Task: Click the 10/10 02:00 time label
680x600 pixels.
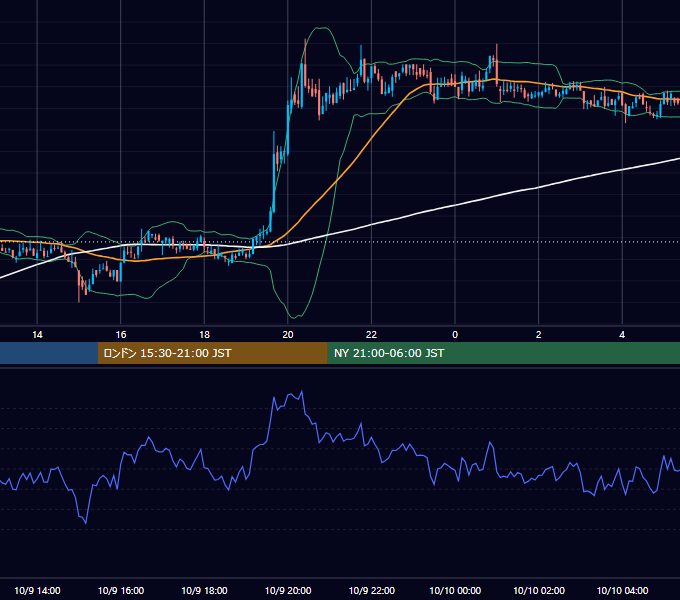Action: [539, 590]
